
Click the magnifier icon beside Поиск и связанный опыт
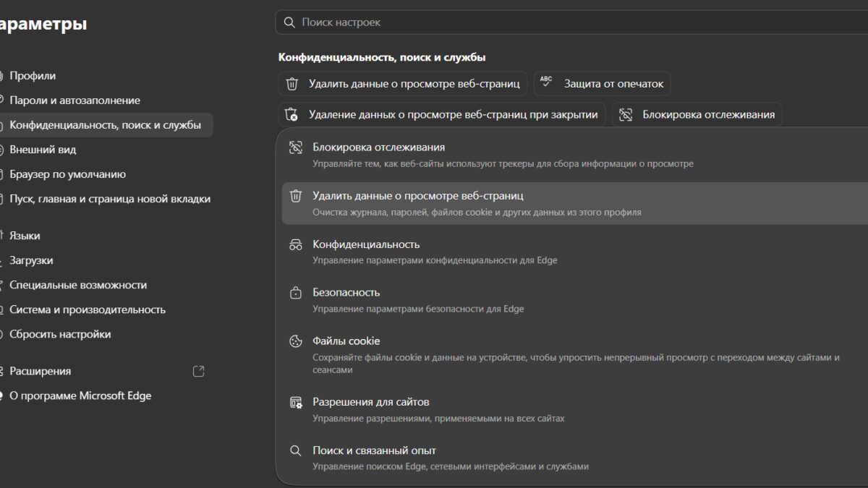tap(295, 450)
